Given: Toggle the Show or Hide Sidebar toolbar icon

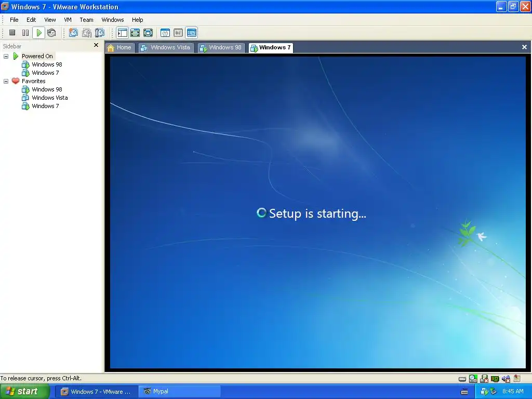Looking at the screenshot, I should (122, 33).
